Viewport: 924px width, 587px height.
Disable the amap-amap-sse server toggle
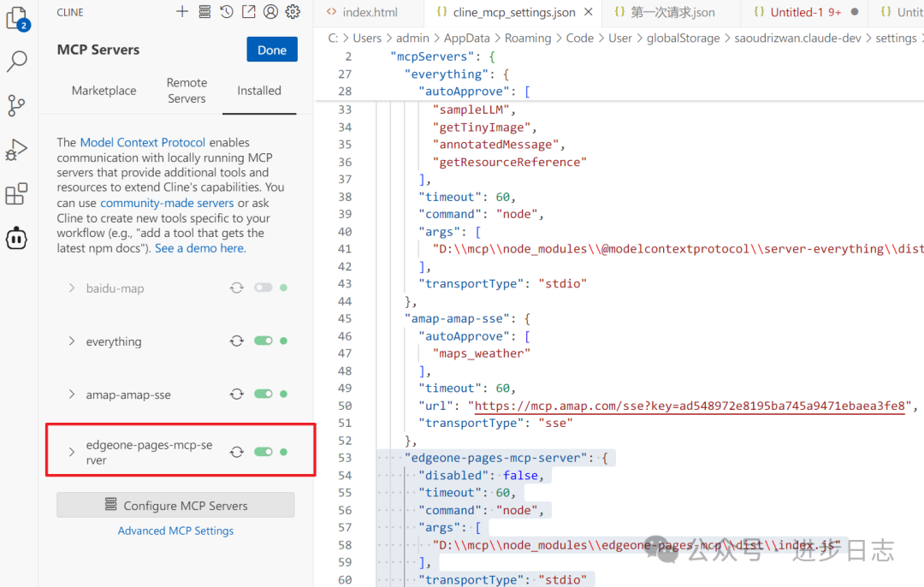[x=264, y=394]
